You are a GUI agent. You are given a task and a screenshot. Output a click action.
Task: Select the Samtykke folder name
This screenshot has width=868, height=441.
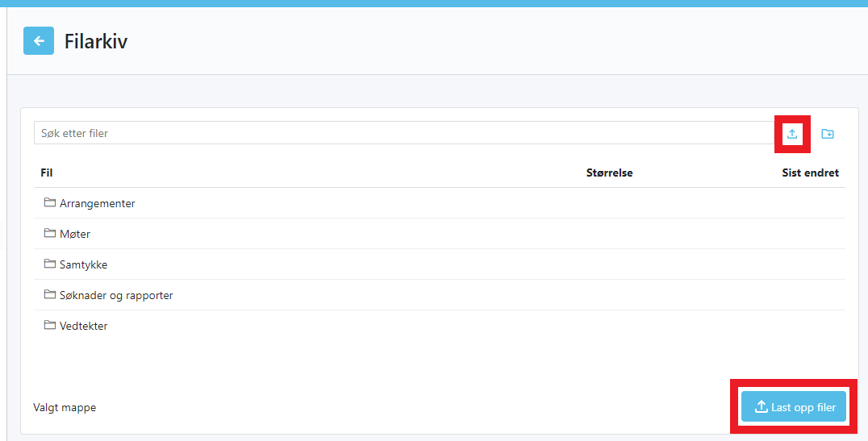(x=83, y=265)
